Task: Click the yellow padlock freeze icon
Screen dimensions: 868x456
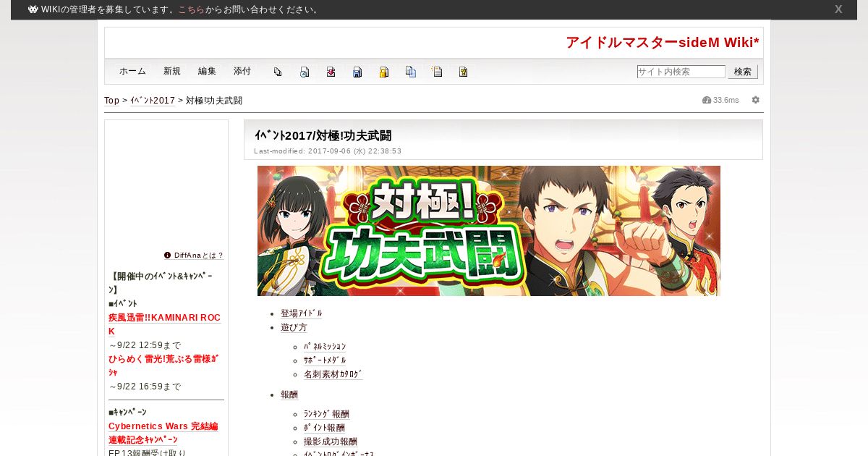Action: click(x=384, y=72)
